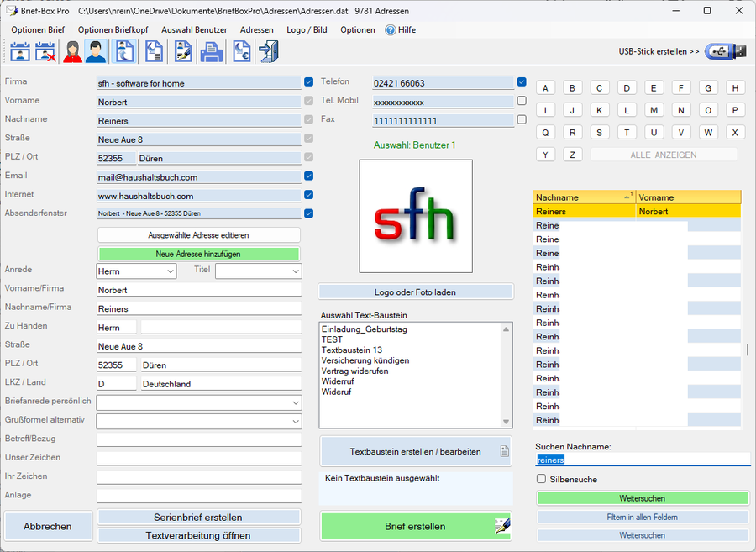
Task: Open the Anrede dropdown showing Herrn
Action: [136, 271]
